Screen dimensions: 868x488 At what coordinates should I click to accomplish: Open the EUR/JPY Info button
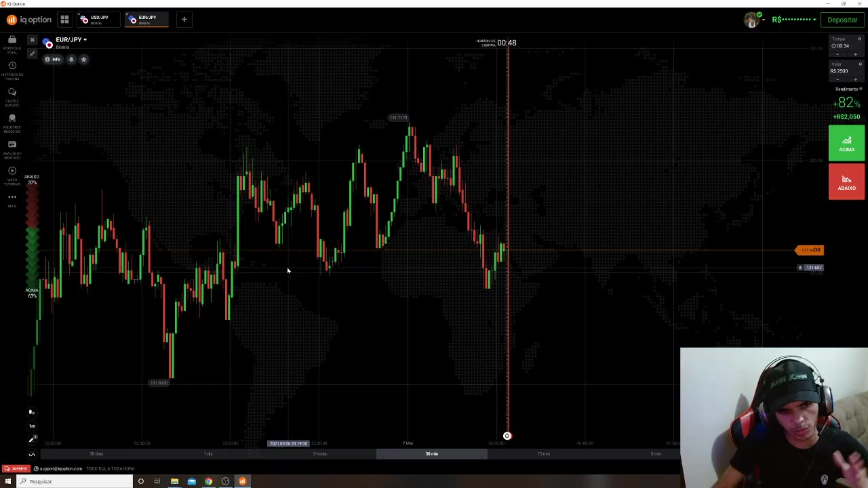[x=52, y=60]
